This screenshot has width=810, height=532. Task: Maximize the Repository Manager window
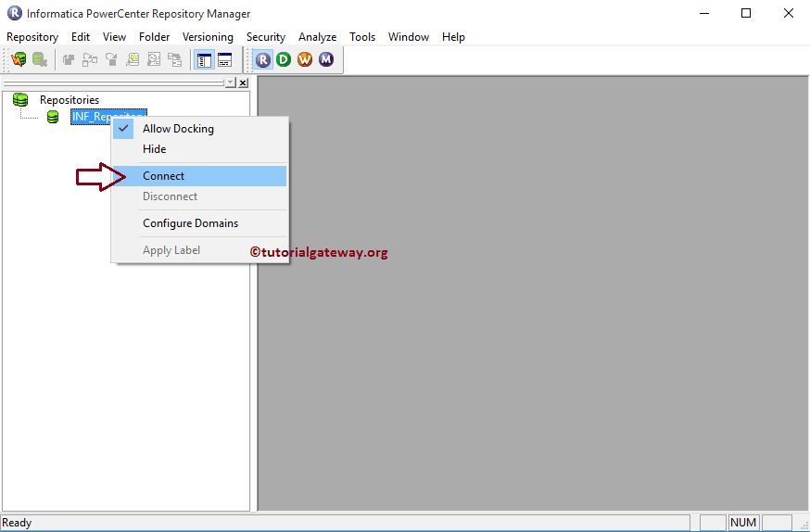[x=746, y=13]
